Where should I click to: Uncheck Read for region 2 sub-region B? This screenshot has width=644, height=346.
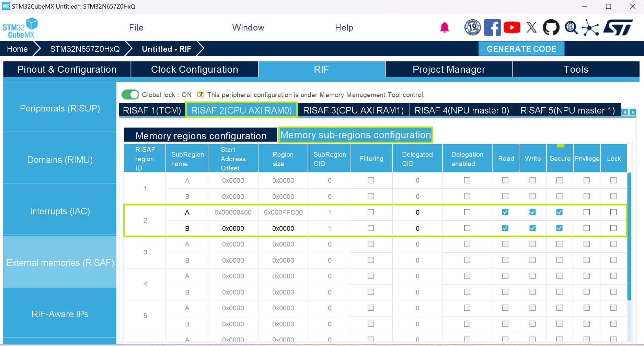point(505,228)
